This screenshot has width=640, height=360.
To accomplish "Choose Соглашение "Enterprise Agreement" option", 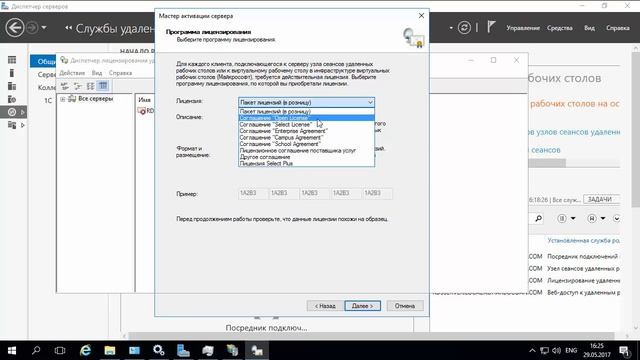I will tap(307, 131).
